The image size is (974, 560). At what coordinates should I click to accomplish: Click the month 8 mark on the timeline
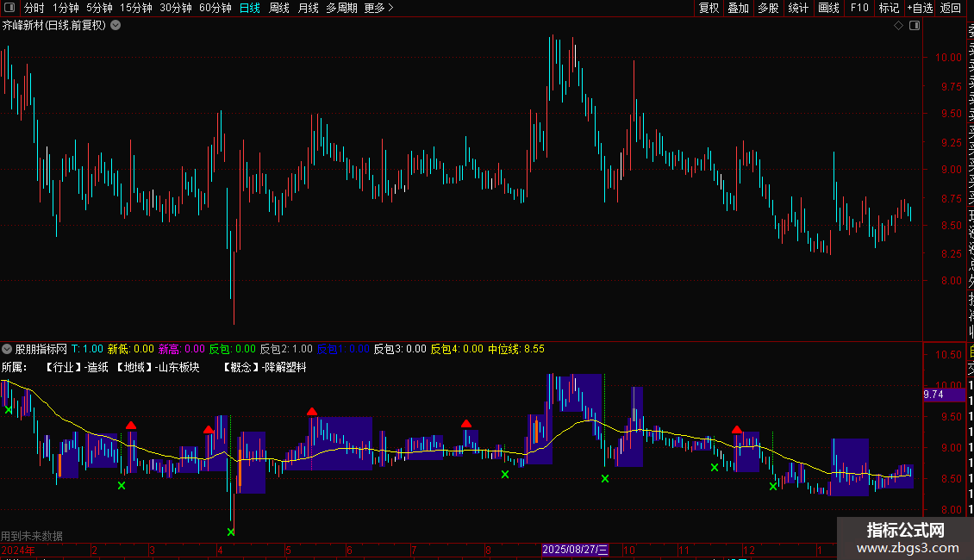(x=488, y=550)
